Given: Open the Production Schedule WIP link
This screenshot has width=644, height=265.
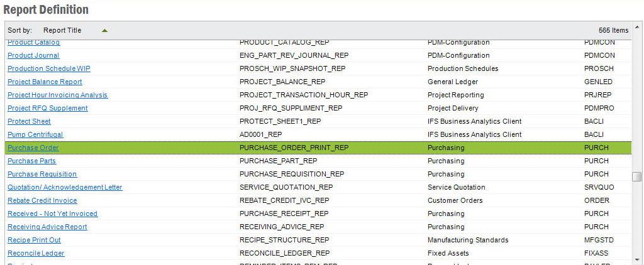Looking at the screenshot, I should tap(49, 68).
